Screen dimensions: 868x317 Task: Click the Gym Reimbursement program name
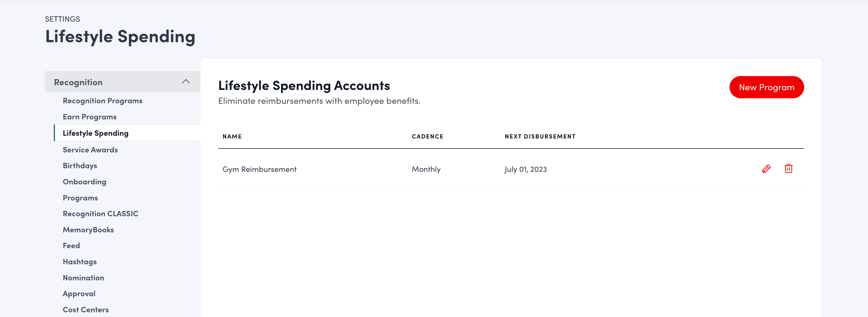(x=259, y=169)
